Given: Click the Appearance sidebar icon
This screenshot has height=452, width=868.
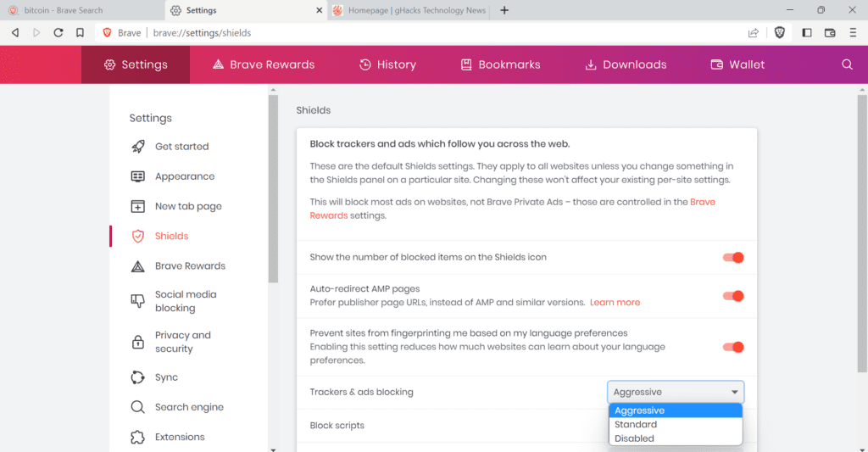Looking at the screenshot, I should (138, 176).
